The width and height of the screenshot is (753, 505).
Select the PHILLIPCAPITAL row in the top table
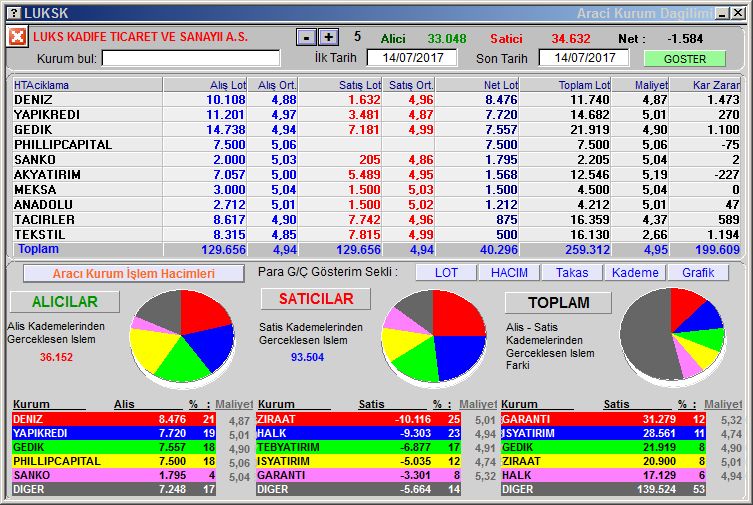click(x=376, y=144)
